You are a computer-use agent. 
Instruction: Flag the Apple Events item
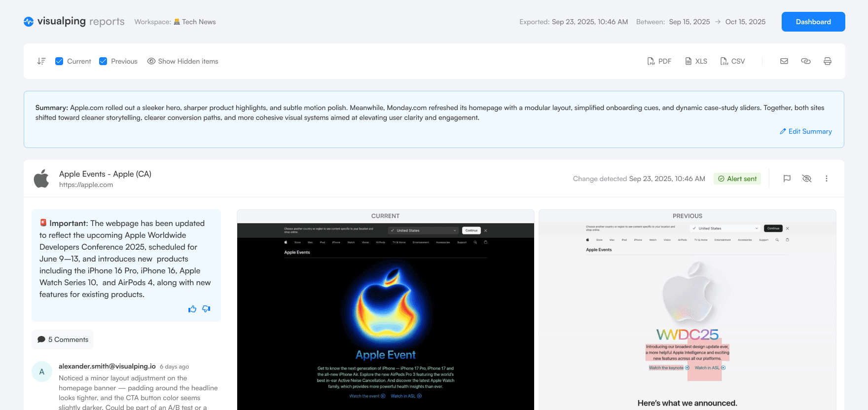(787, 179)
